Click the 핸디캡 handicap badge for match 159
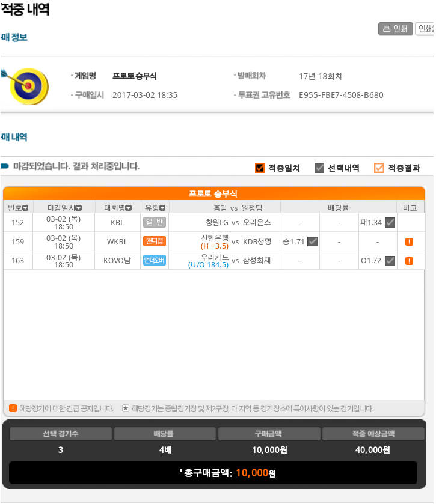Image resolution: width=436 pixels, height=504 pixels. [x=155, y=241]
